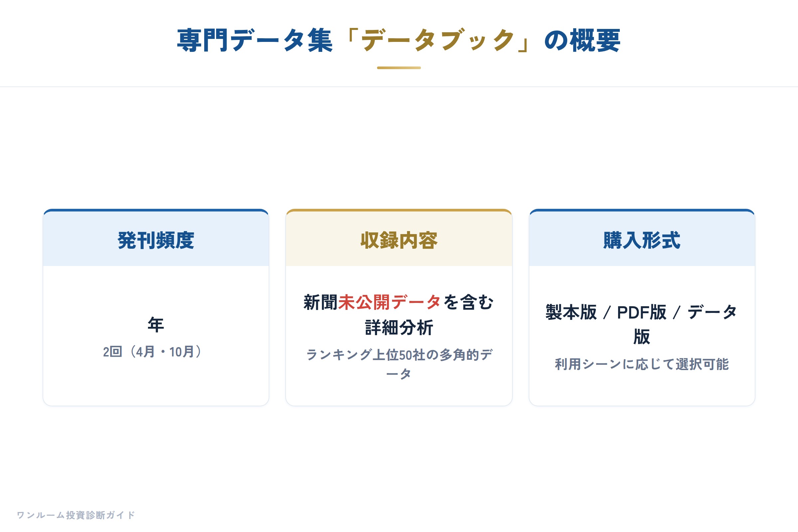Image resolution: width=798 pixels, height=532 pixels.
Task: Click the gold top border of 収録内容 card
Action: 399,210
